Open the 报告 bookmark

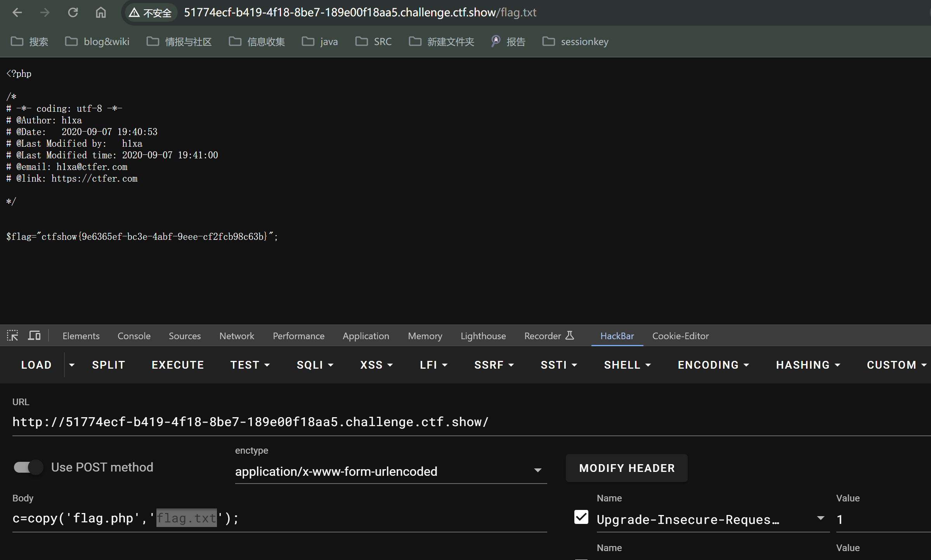508,42
